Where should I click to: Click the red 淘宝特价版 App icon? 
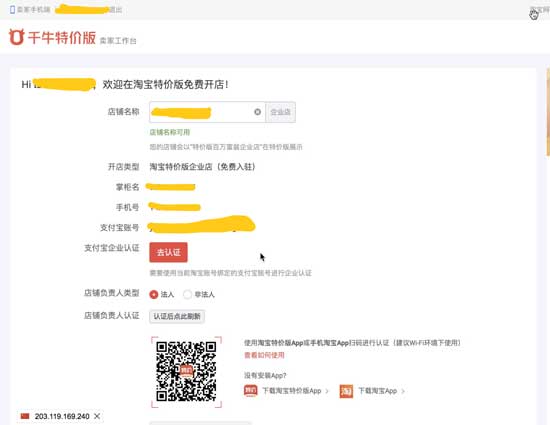pos(251,391)
